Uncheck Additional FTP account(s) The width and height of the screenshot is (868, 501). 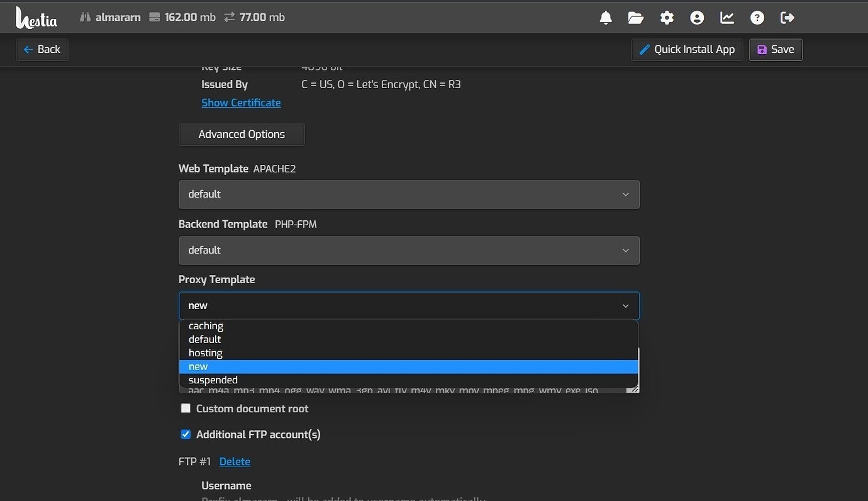tap(186, 434)
